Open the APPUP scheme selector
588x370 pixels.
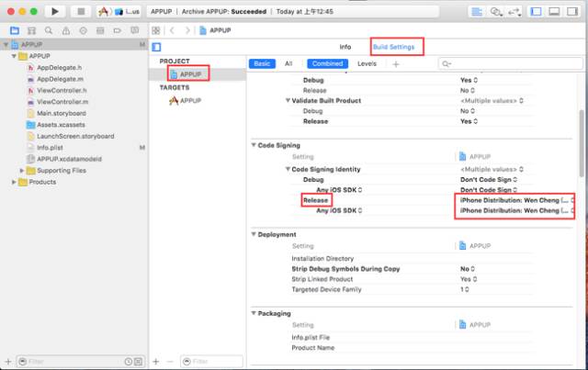[x=119, y=12]
